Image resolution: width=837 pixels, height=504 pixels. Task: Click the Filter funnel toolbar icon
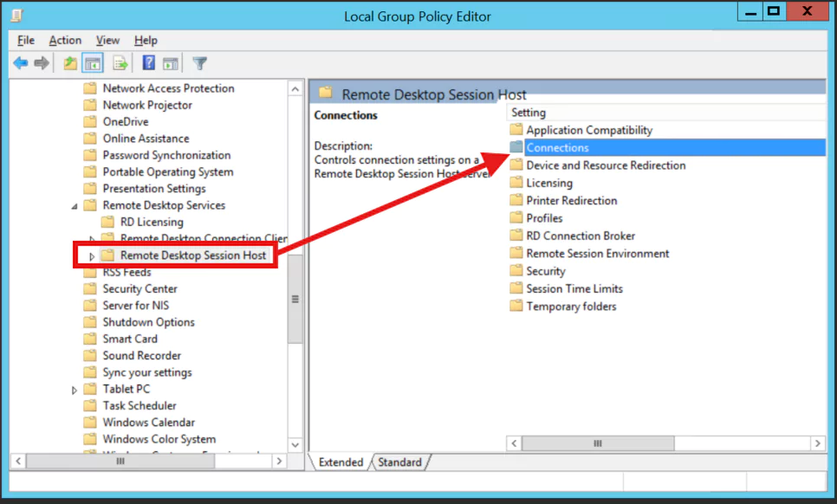(199, 63)
